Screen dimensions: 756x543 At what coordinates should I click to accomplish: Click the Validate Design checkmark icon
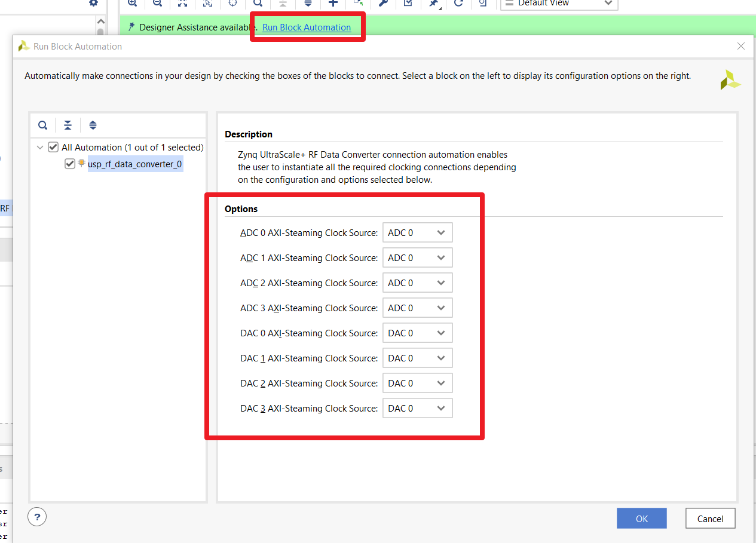[x=408, y=3]
